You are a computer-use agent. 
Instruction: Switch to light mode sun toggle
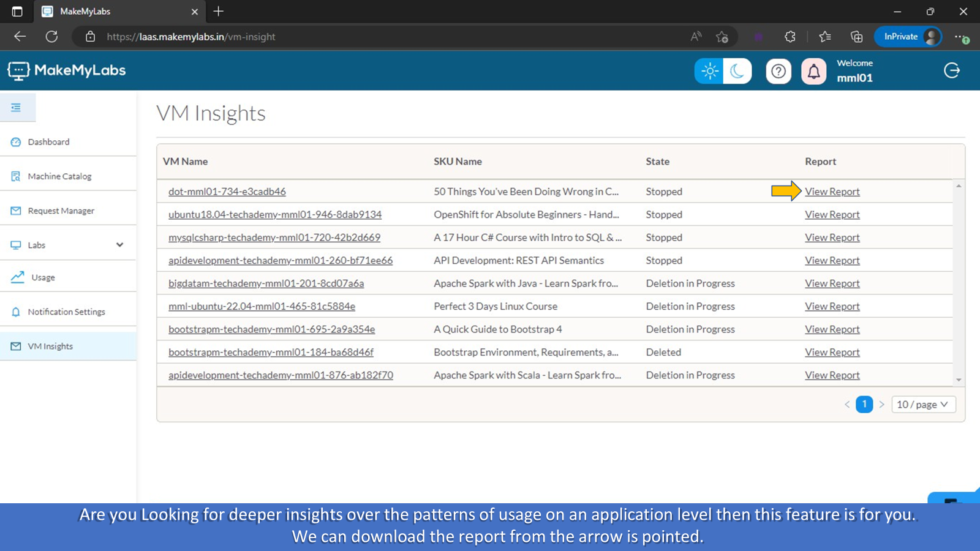[709, 72]
